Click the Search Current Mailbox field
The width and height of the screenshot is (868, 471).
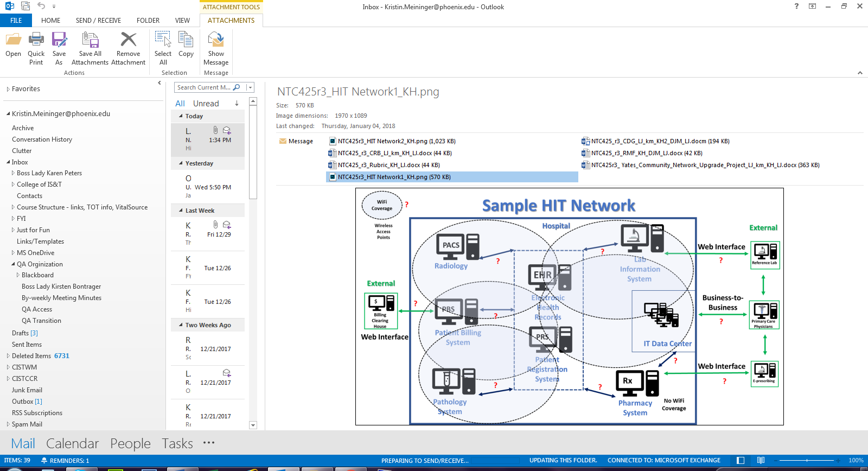(x=204, y=87)
